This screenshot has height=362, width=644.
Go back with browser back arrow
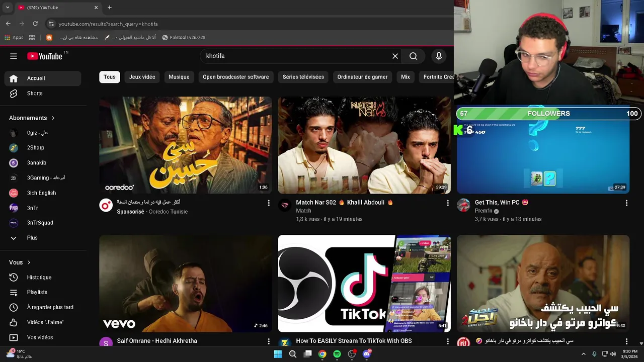(8, 24)
